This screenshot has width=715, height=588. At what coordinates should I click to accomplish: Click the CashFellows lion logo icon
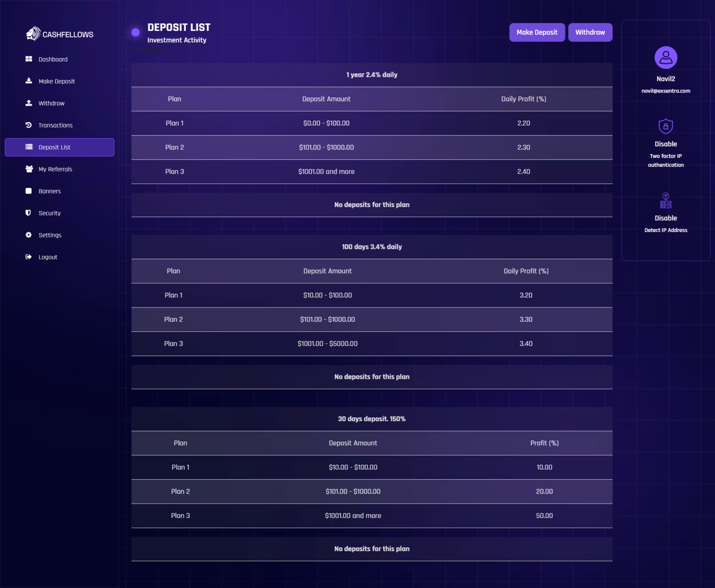click(x=33, y=34)
